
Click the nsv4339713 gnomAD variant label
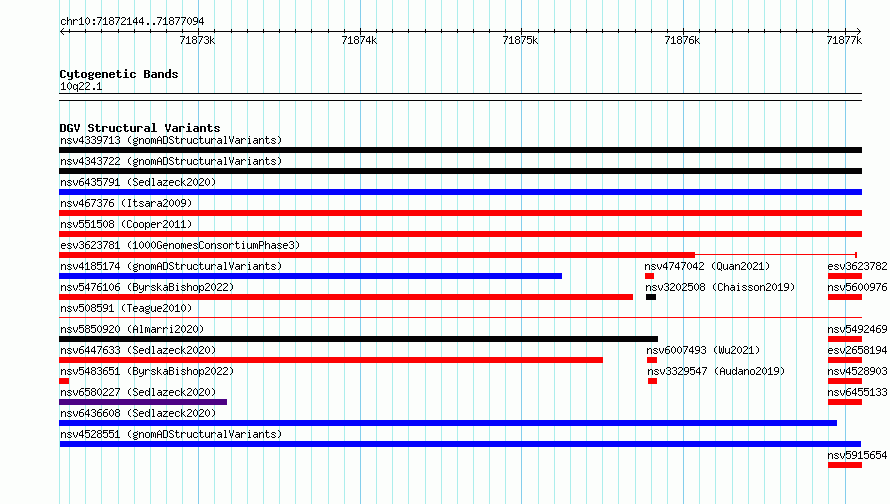pos(171,140)
